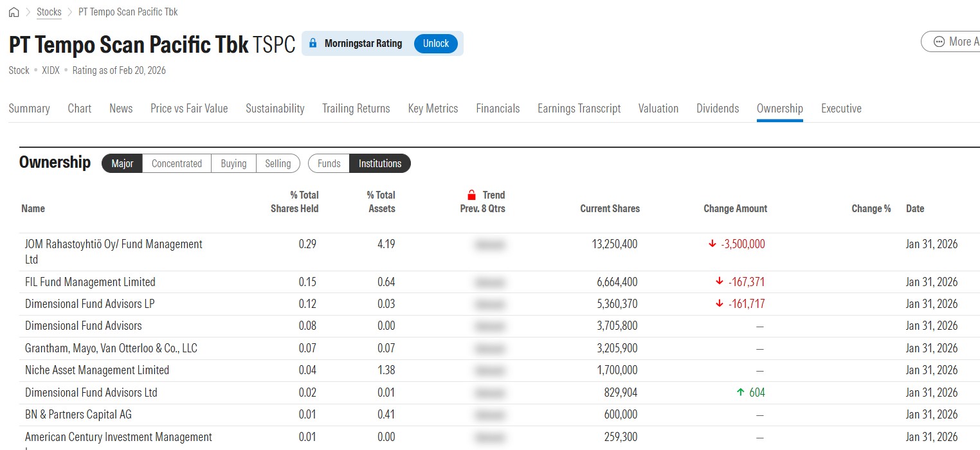The height and width of the screenshot is (450, 980).
Task: Open the Trailing Returns tab
Action: coord(356,109)
